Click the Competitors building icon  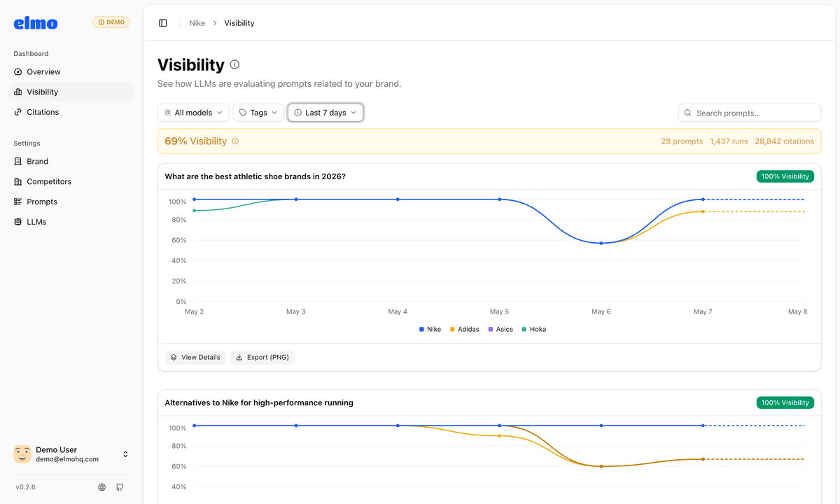[x=18, y=181]
